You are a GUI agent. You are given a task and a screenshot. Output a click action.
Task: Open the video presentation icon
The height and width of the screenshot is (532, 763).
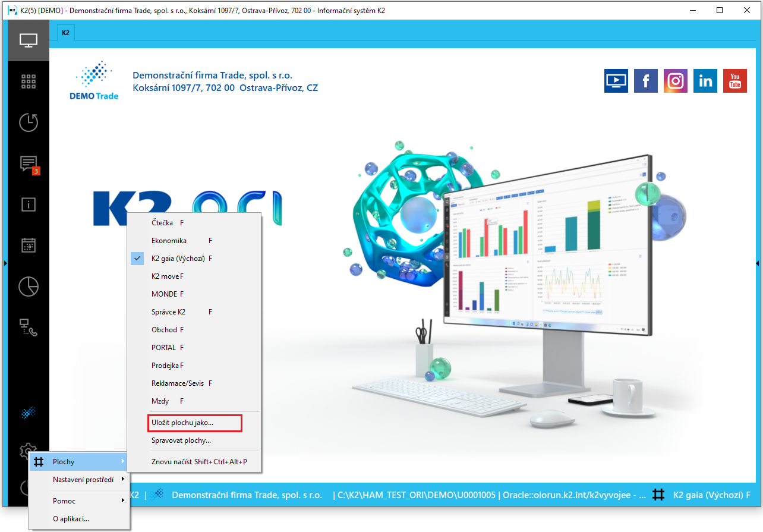coord(616,80)
